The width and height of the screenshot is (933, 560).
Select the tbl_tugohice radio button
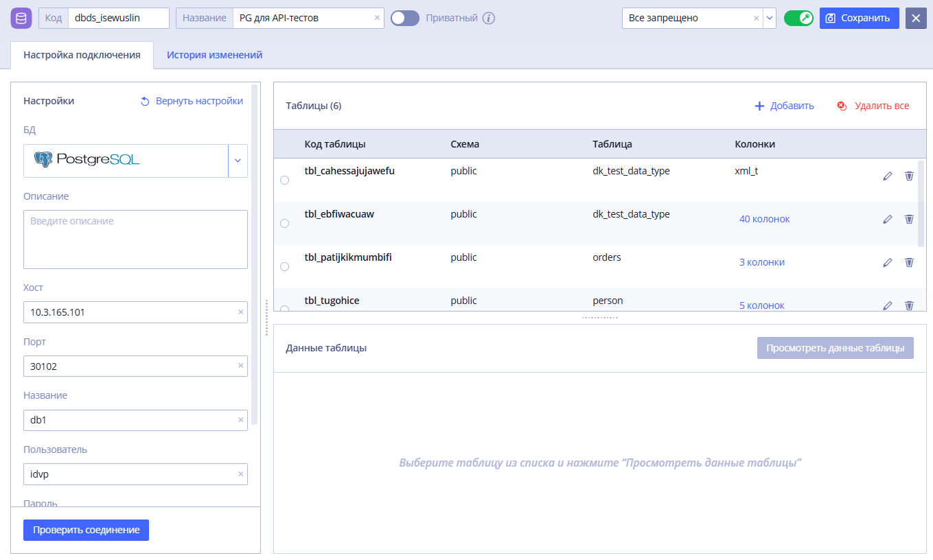click(285, 308)
